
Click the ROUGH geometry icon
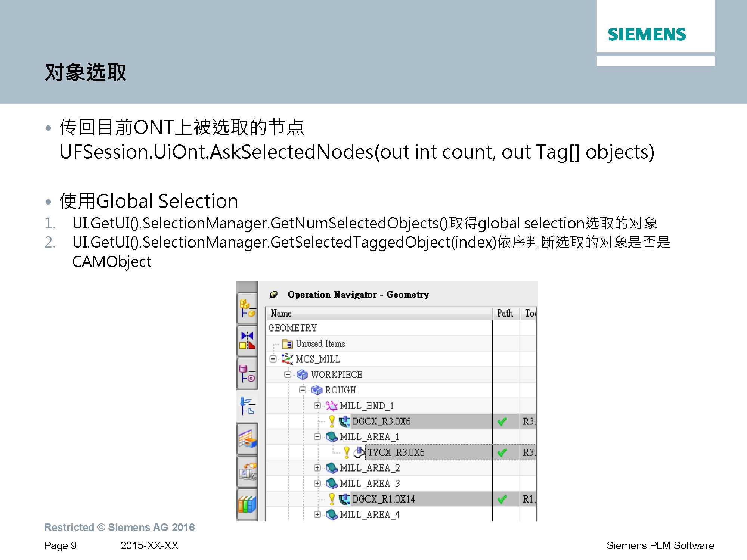317,390
